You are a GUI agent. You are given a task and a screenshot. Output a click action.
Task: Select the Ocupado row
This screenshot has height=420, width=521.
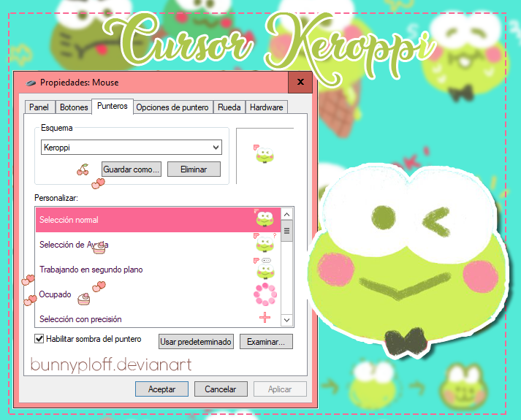point(158,294)
